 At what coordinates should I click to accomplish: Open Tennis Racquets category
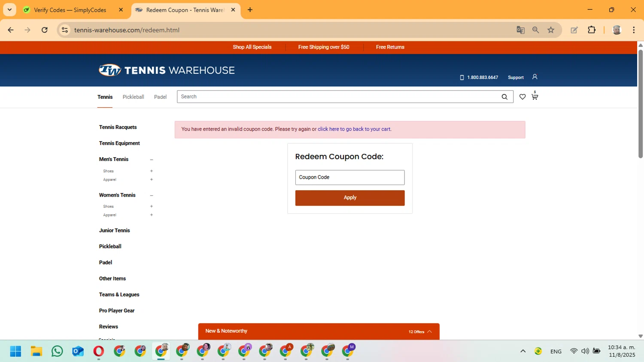(118, 128)
